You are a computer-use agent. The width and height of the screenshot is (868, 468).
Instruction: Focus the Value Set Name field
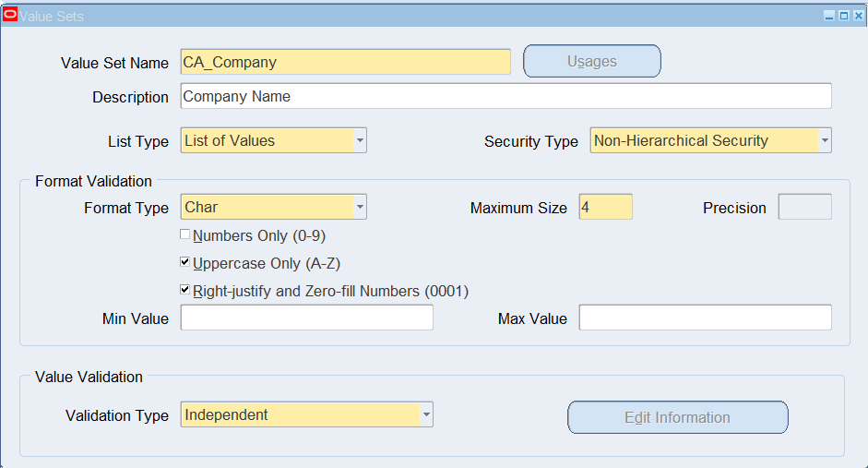click(345, 62)
